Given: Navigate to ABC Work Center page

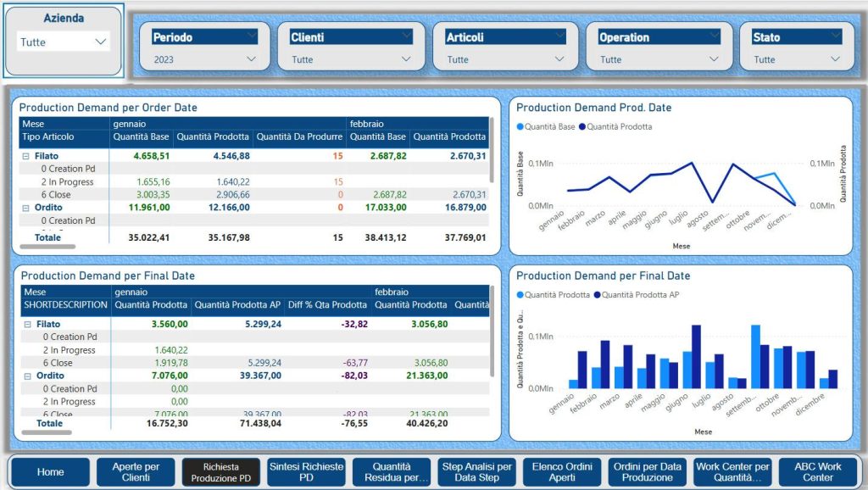Looking at the screenshot, I should [817, 472].
